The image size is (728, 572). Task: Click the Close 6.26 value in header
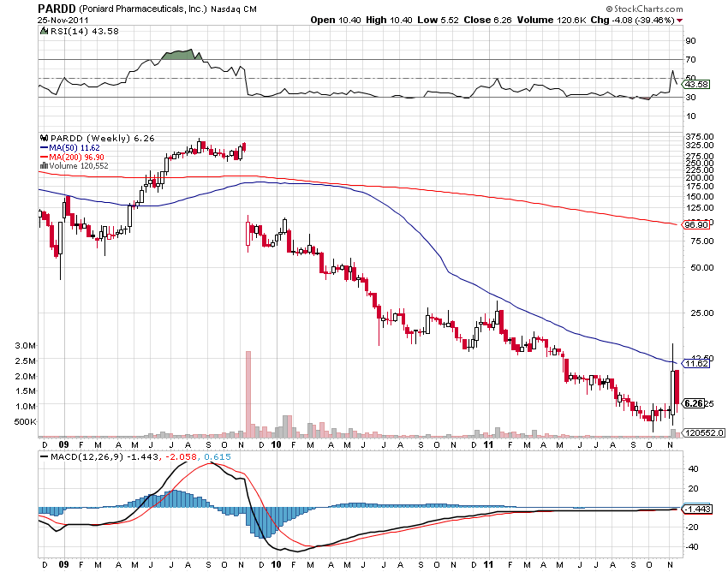[487, 20]
